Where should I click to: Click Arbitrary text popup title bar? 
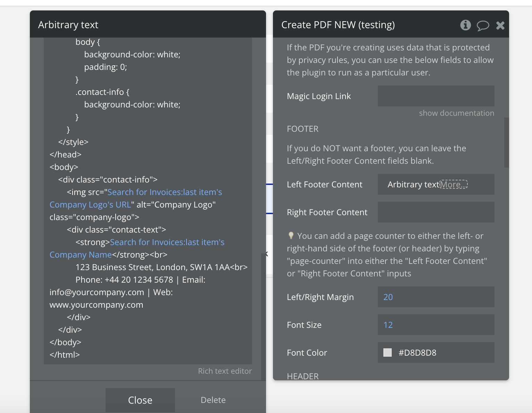click(x=148, y=24)
